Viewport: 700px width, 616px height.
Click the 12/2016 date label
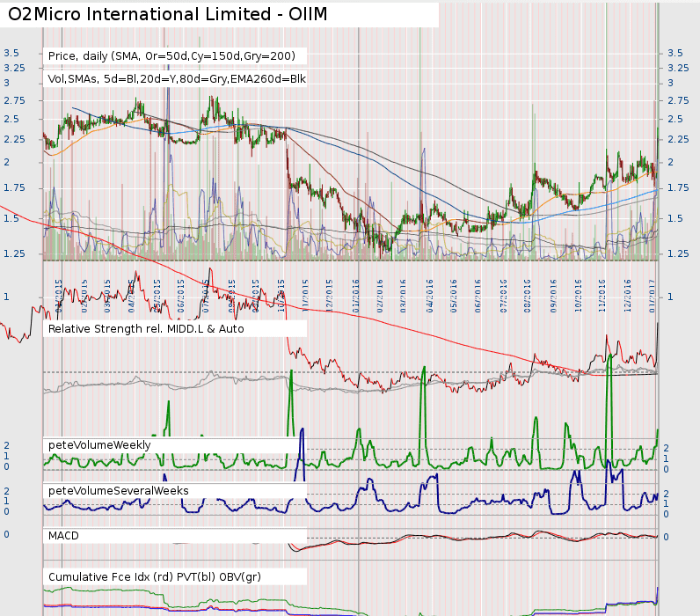628,296
